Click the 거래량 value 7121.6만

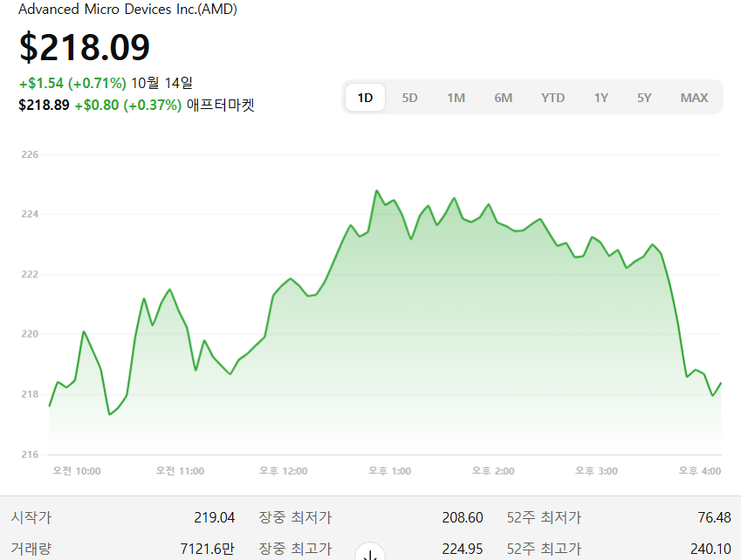(x=207, y=550)
